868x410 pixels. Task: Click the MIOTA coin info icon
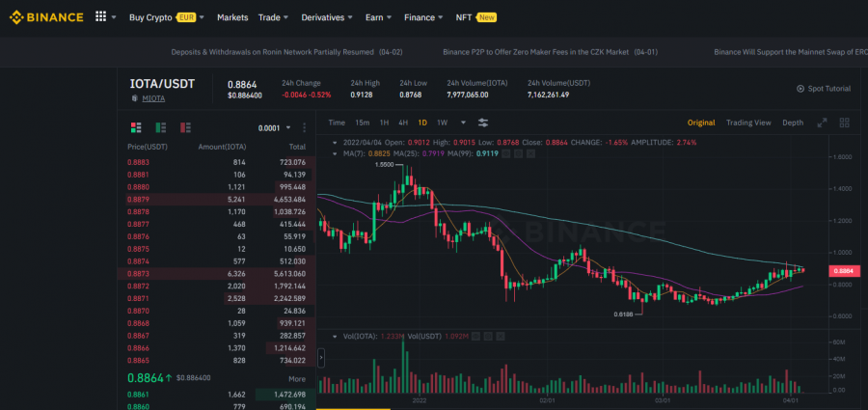click(134, 98)
